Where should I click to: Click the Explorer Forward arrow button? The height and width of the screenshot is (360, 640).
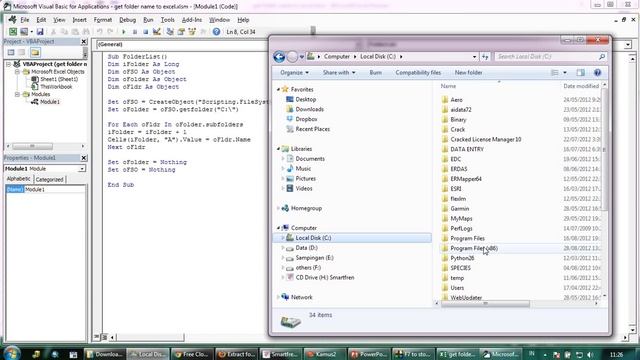point(292,57)
